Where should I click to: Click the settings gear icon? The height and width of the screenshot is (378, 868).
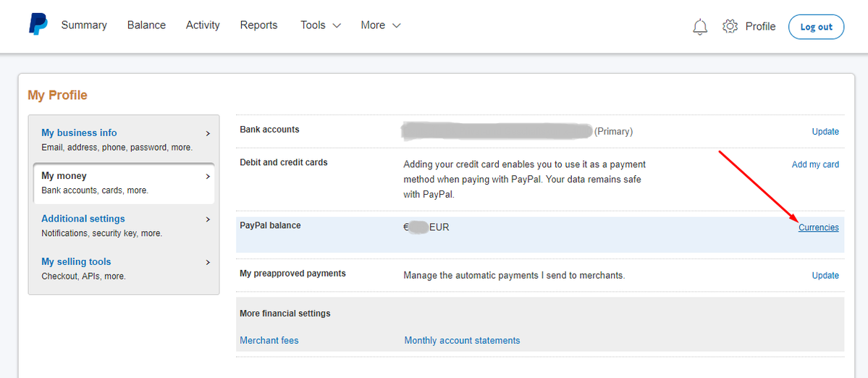[730, 26]
